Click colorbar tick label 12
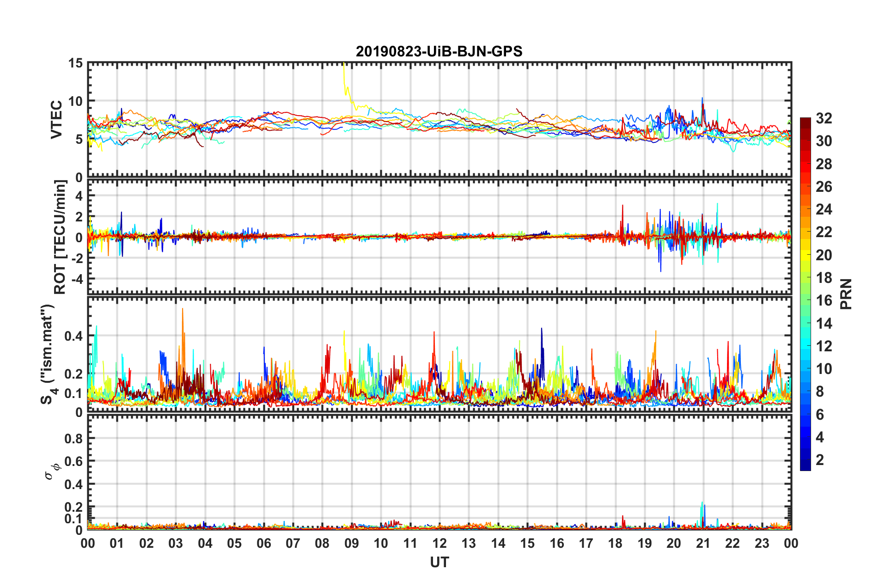This screenshot has width=879, height=588. [824, 346]
